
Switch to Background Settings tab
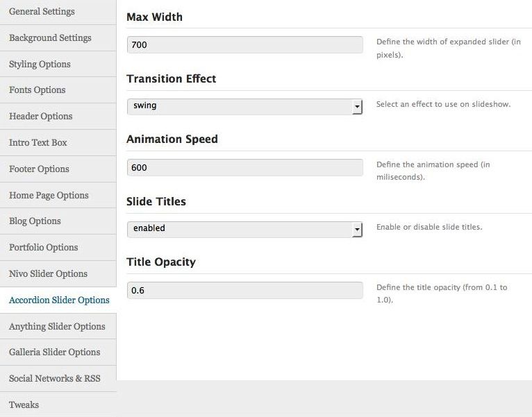[50, 38]
